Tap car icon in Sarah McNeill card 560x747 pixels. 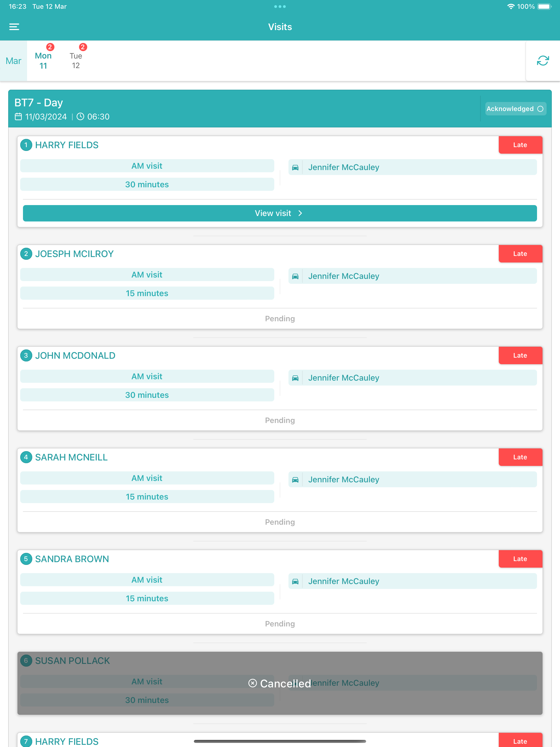295,479
